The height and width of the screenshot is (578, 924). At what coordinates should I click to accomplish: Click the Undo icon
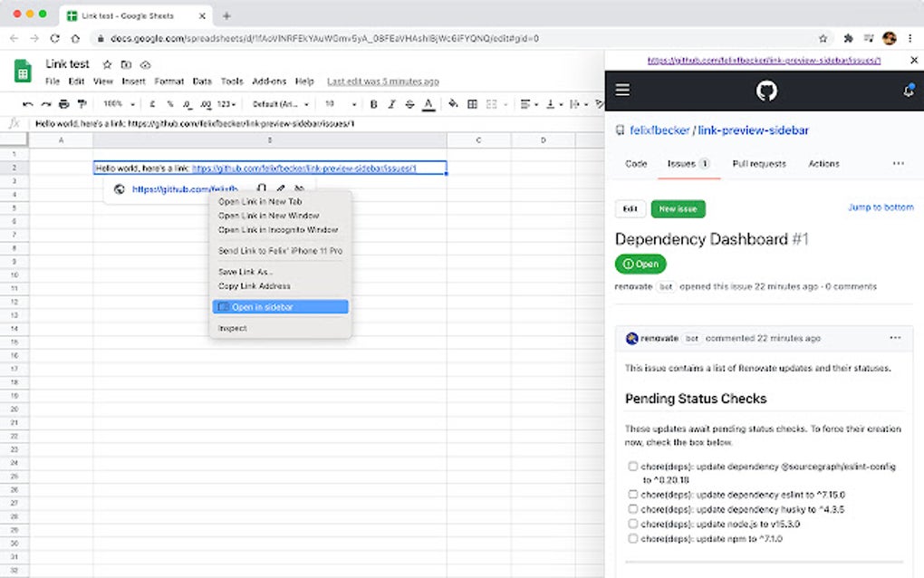pyautogui.click(x=30, y=104)
